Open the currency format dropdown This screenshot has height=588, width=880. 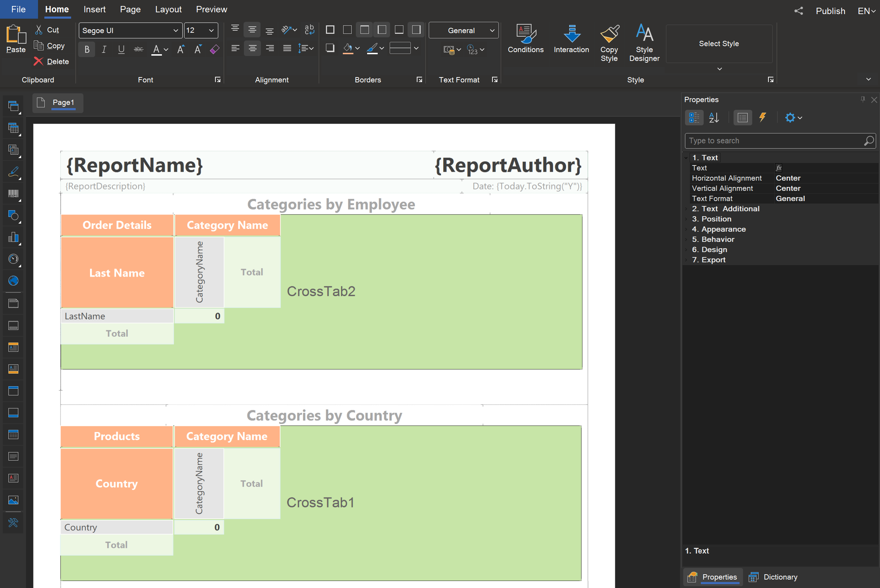pyautogui.click(x=452, y=50)
